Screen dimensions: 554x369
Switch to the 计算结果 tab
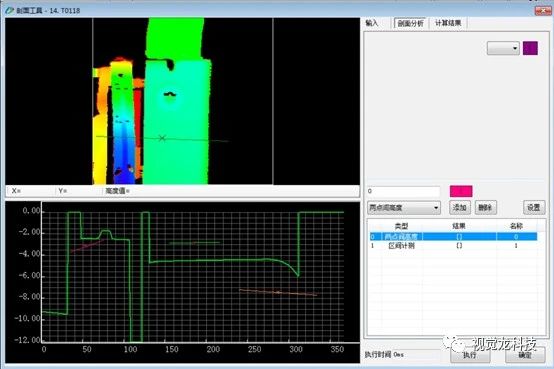tap(448, 23)
